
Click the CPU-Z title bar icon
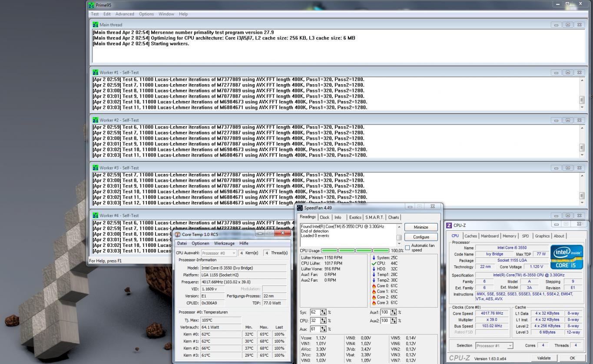coord(449,226)
